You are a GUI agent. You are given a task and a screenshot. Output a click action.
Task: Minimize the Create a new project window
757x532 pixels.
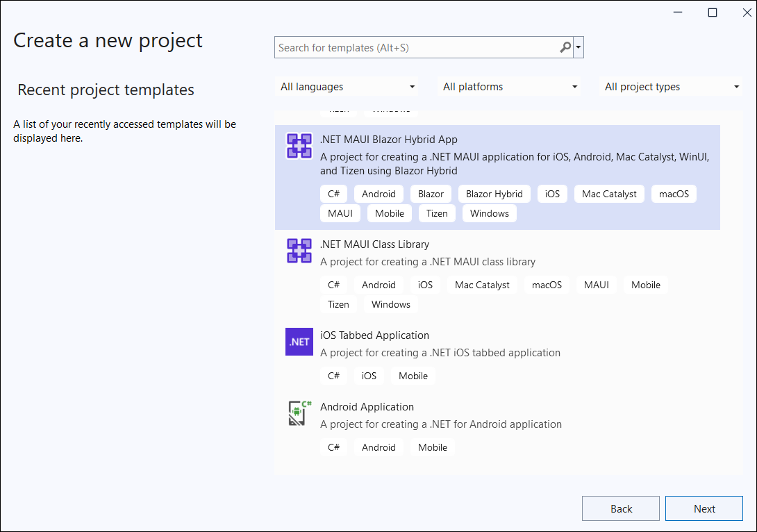point(678,13)
